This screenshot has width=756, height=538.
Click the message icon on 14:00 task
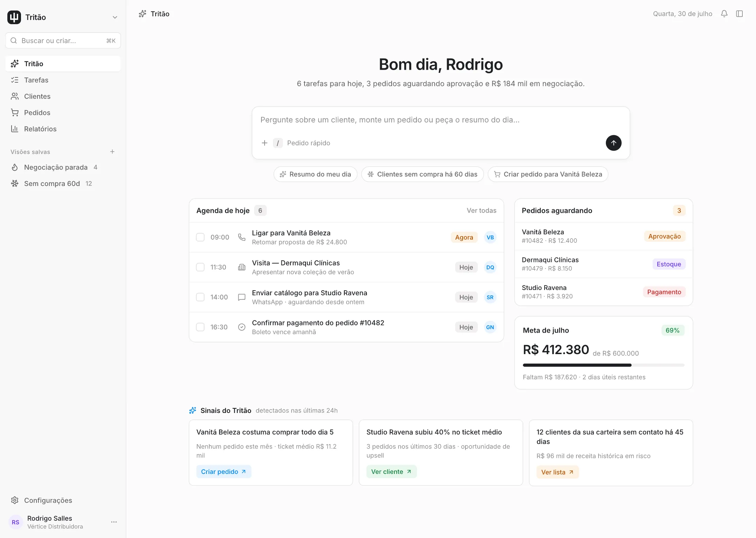241,297
